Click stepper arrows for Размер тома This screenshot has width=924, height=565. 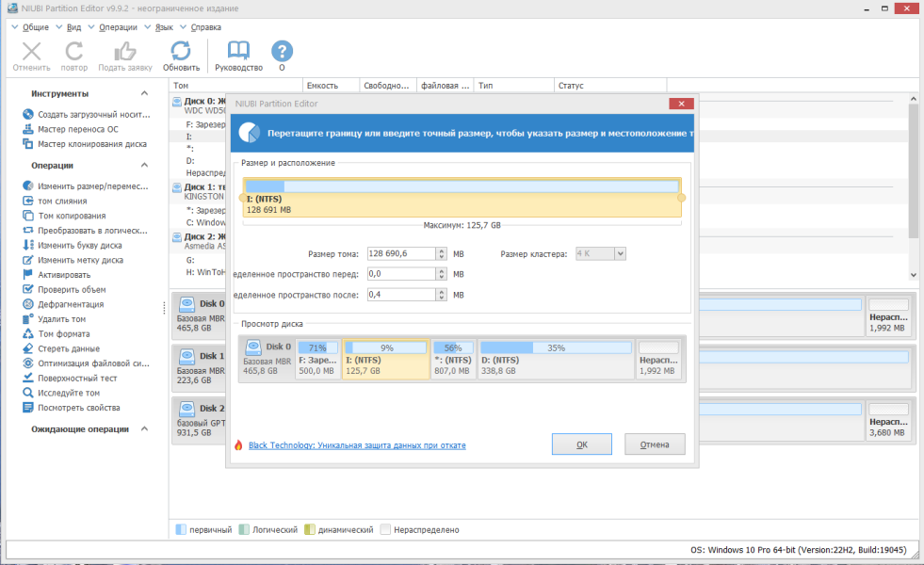[442, 253]
